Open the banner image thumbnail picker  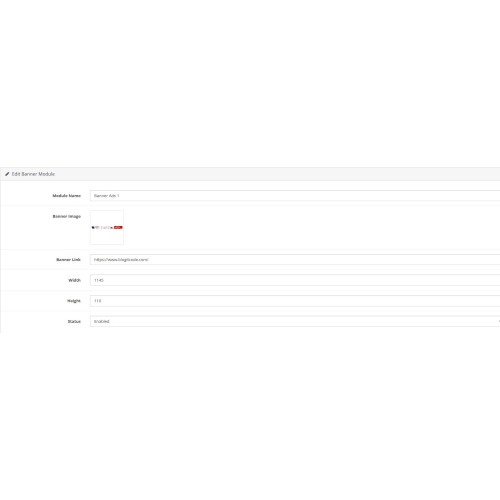107,227
